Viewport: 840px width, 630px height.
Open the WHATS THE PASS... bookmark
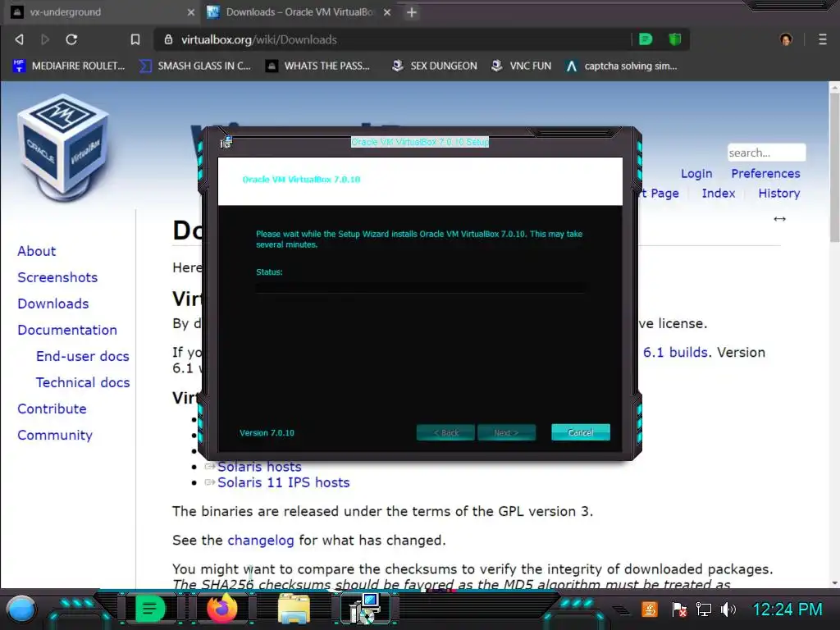[x=318, y=66]
